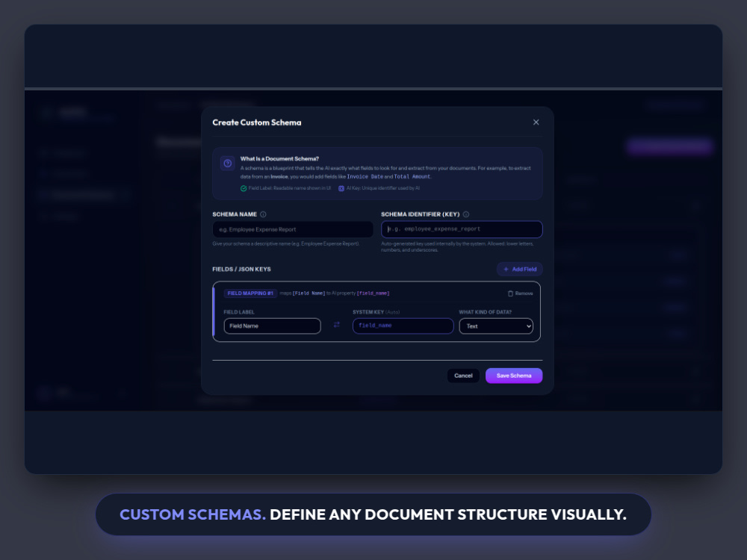Click the AI Key chip icon
This screenshot has height=560, width=747.
[x=341, y=189]
